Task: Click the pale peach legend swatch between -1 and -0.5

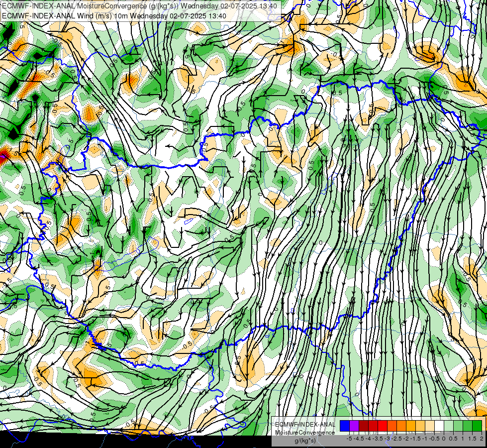Action: [430, 426]
